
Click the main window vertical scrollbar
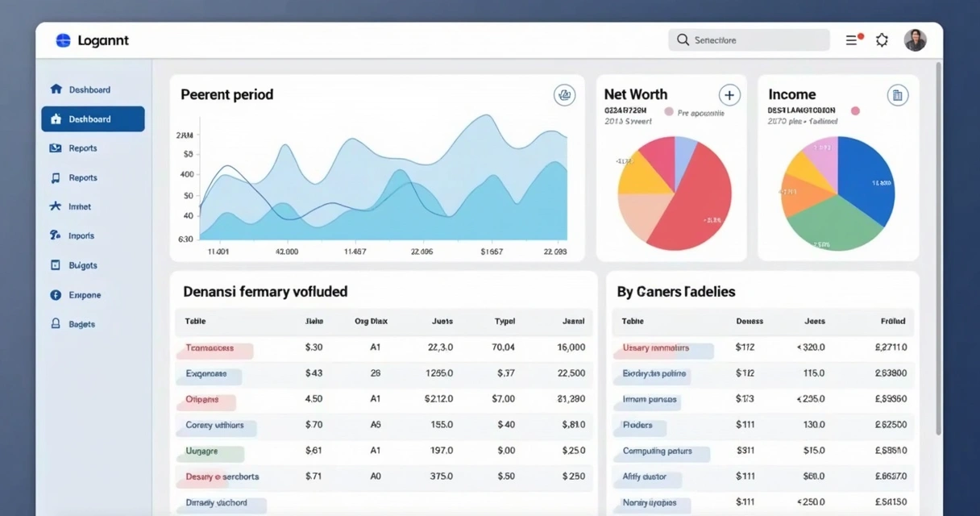937,250
